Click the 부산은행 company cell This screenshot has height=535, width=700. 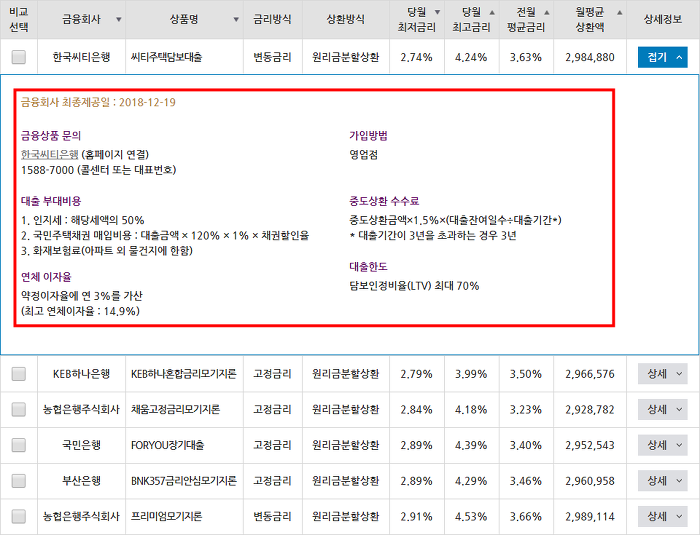[81, 481]
